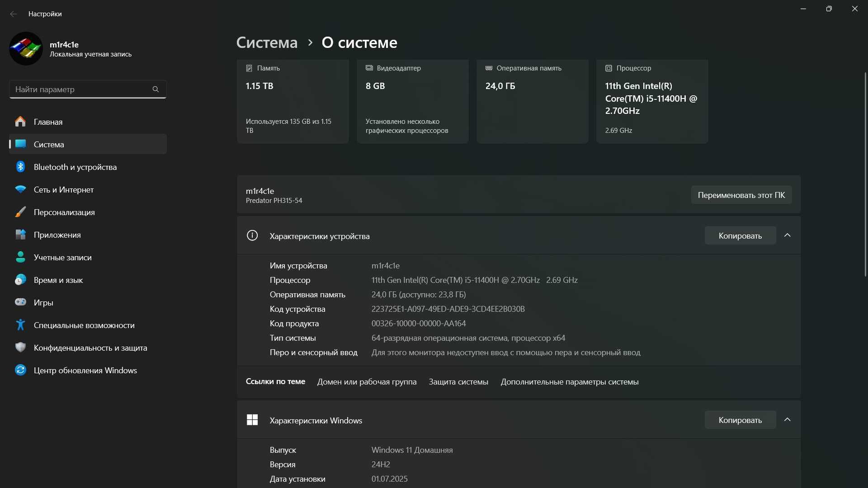The height and width of the screenshot is (488, 868).
Task: Click the version value 24H2
Action: point(381,465)
